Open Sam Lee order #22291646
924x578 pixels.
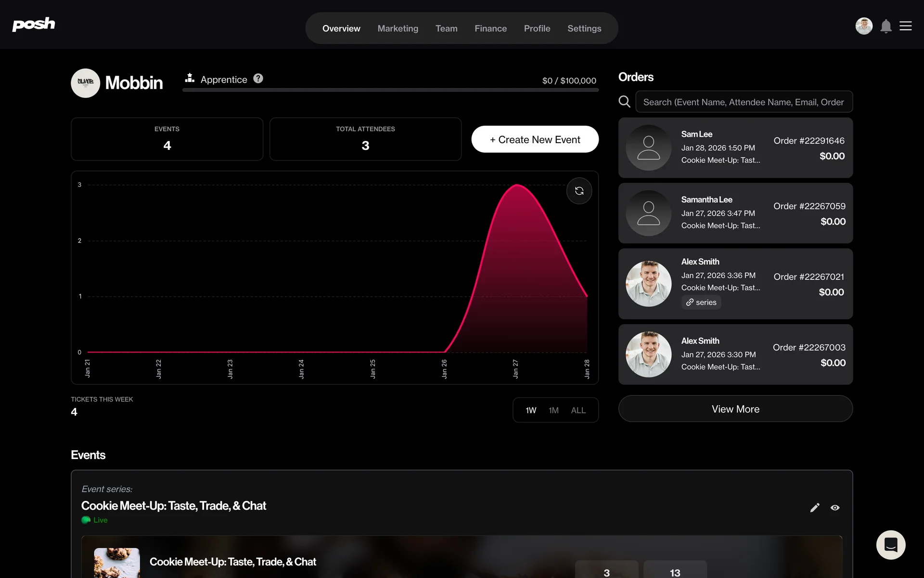735,148
